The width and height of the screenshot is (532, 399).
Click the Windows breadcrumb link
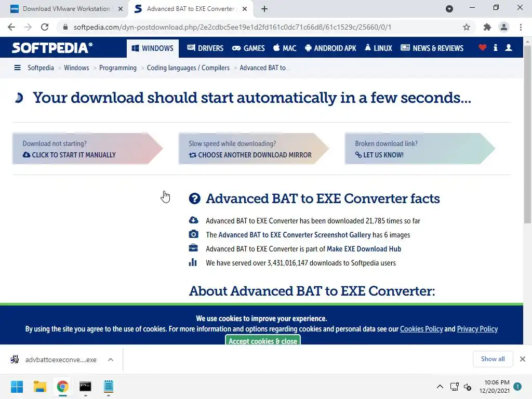[76, 68]
